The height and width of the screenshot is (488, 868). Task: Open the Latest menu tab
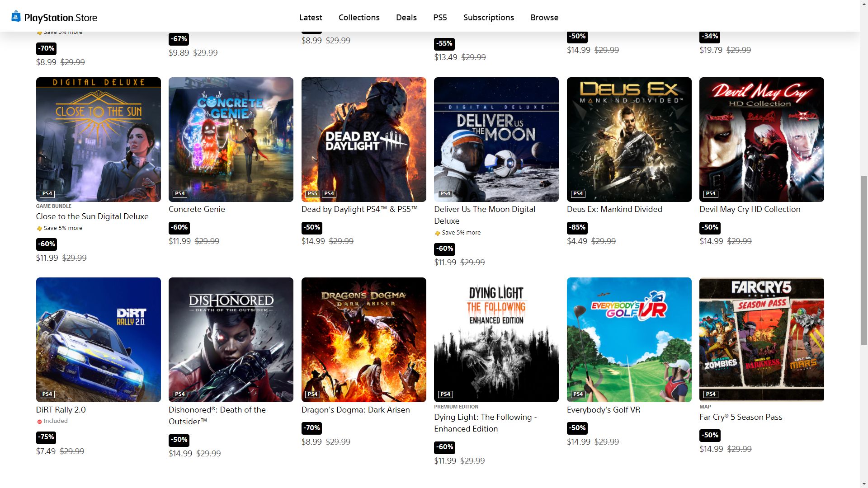pyautogui.click(x=311, y=18)
